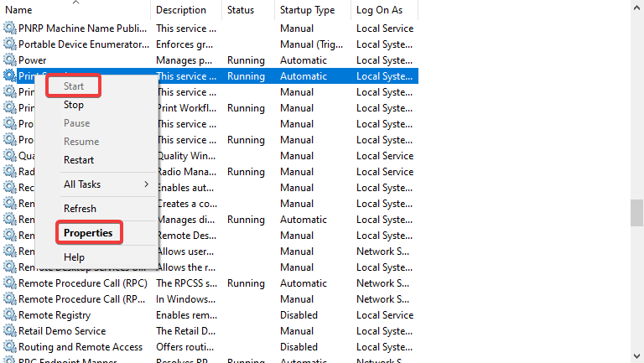Click the Description column header
This screenshot has height=363, width=644.
point(181,10)
